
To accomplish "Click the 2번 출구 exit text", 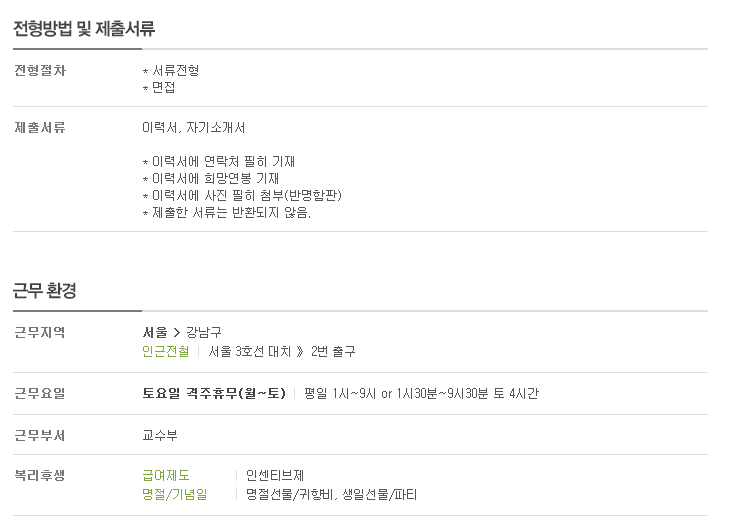I will [x=333, y=351].
